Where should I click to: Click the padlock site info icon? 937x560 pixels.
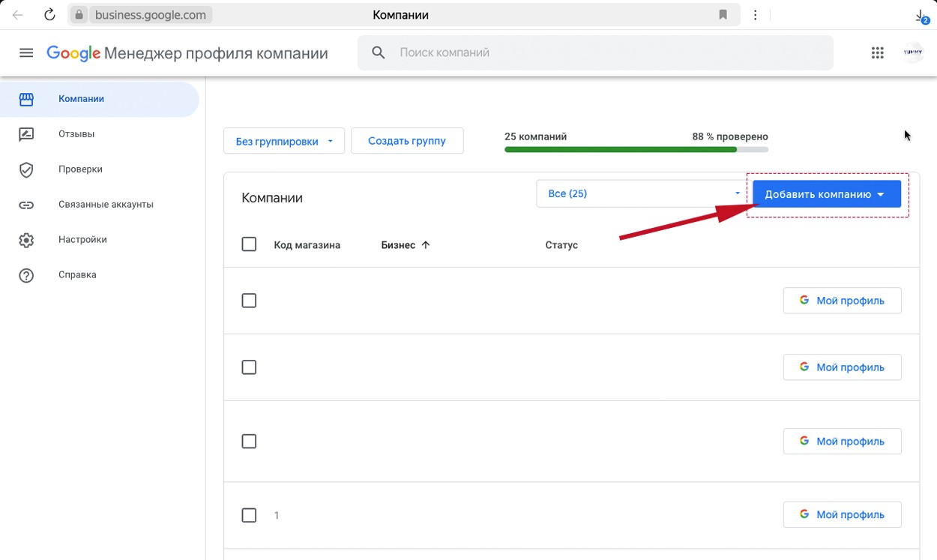79,15
